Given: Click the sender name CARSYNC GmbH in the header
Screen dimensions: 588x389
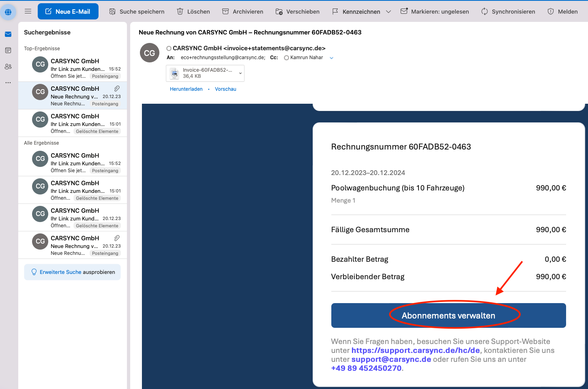Looking at the screenshot, I should (249, 48).
